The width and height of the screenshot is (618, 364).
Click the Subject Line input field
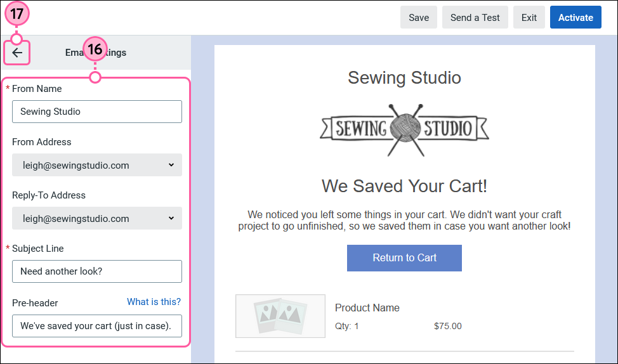[97, 271]
